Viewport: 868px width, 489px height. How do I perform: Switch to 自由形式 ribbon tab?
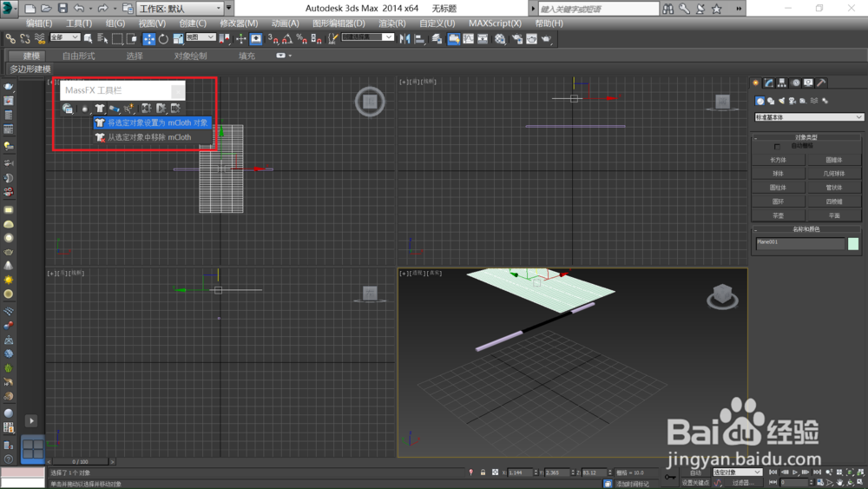point(78,56)
